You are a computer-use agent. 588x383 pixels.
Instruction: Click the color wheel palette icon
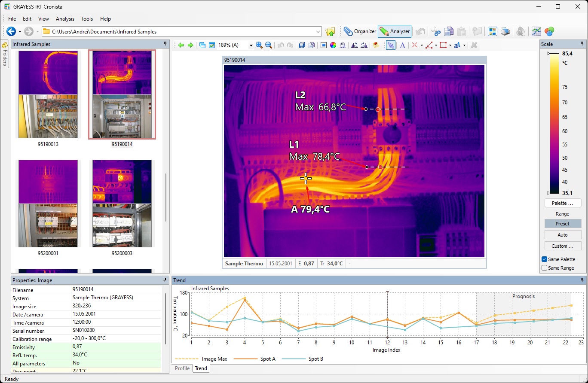pyautogui.click(x=333, y=45)
